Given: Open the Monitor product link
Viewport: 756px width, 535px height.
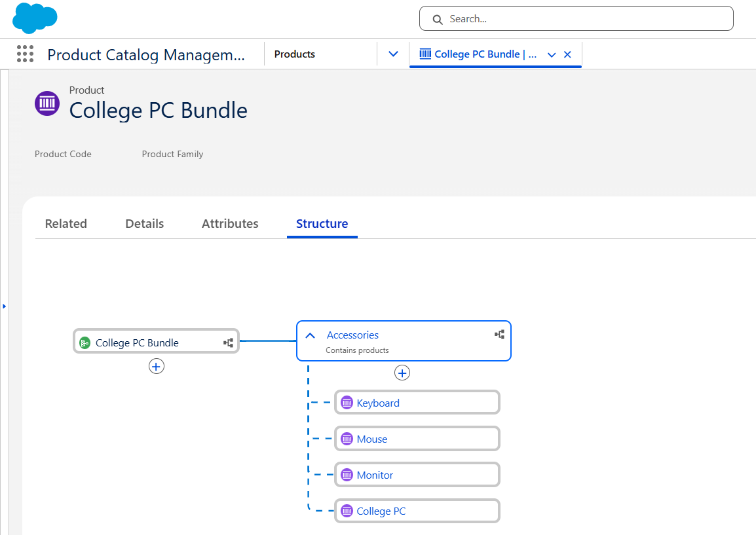Looking at the screenshot, I should 375,475.
